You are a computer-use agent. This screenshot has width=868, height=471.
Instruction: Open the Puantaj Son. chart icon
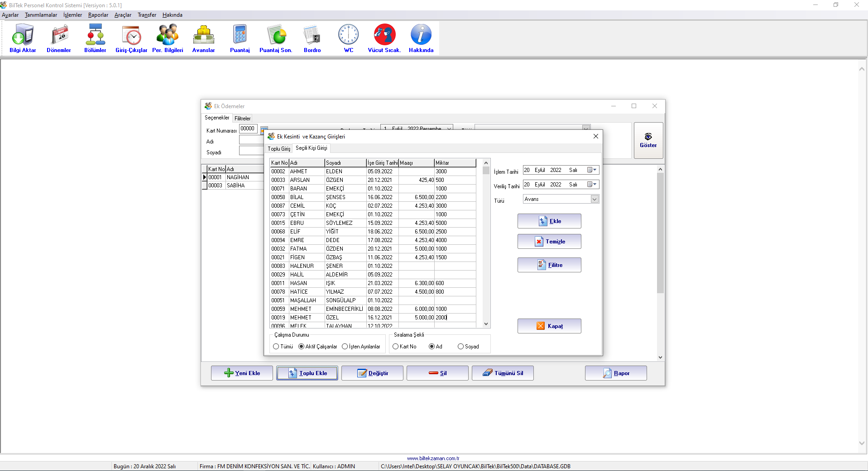pyautogui.click(x=276, y=38)
